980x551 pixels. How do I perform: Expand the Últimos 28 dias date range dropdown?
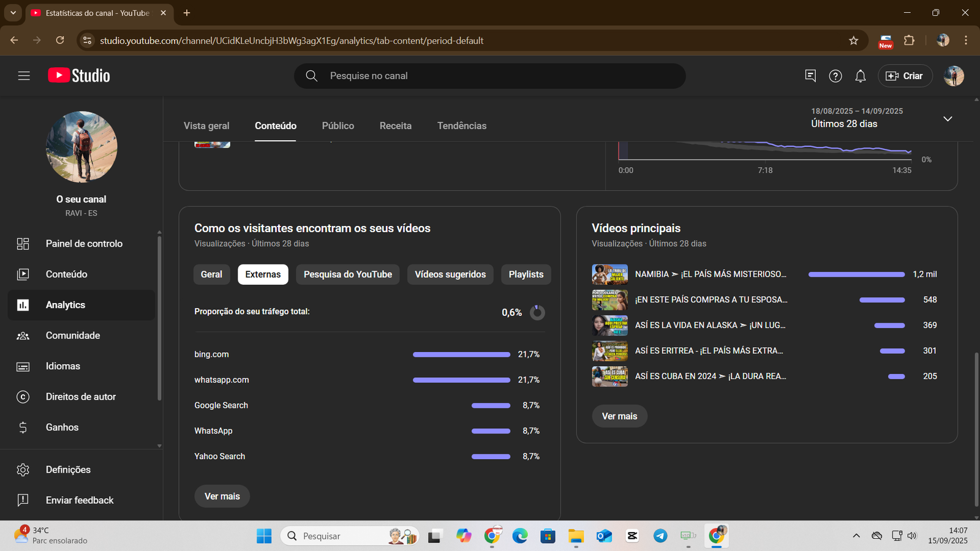pyautogui.click(x=947, y=118)
